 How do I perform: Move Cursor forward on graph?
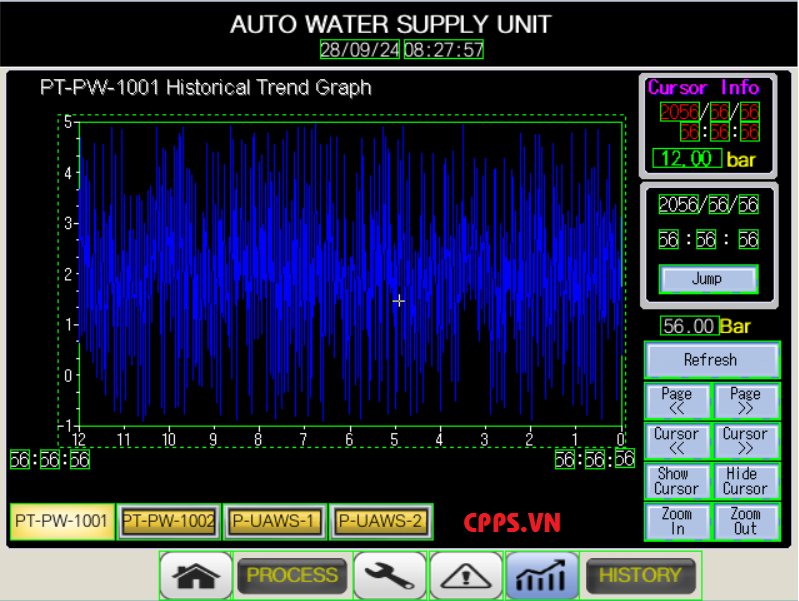click(x=745, y=441)
